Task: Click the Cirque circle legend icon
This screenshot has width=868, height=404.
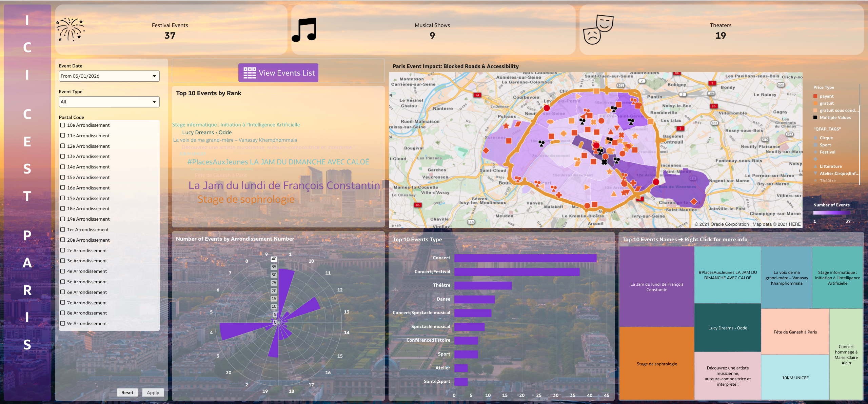Action: (815, 138)
